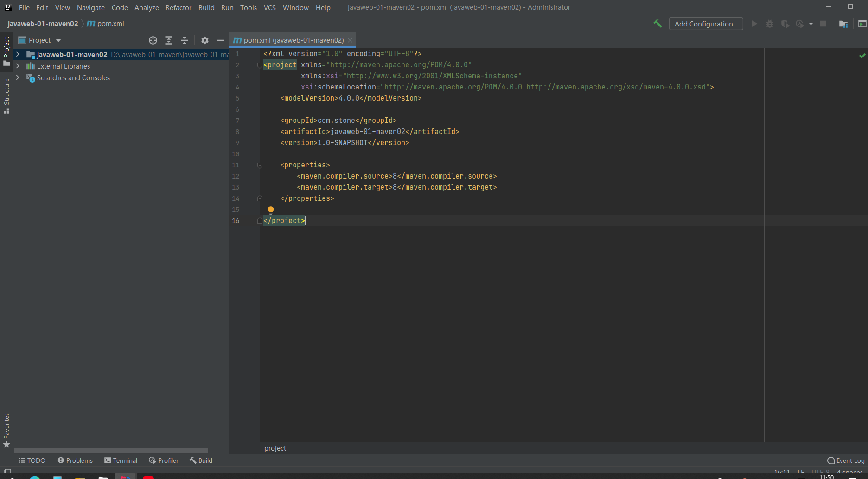
Task: Expand External Libraries node
Action: point(18,66)
